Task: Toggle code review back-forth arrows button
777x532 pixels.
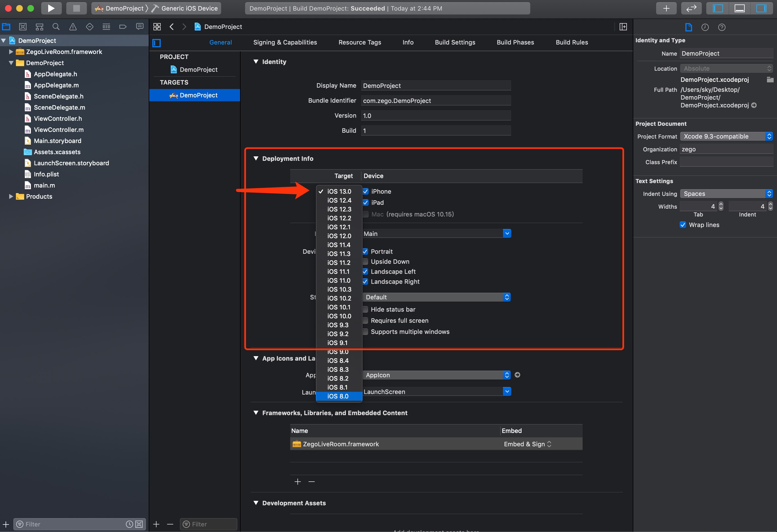Action: (691, 8)
